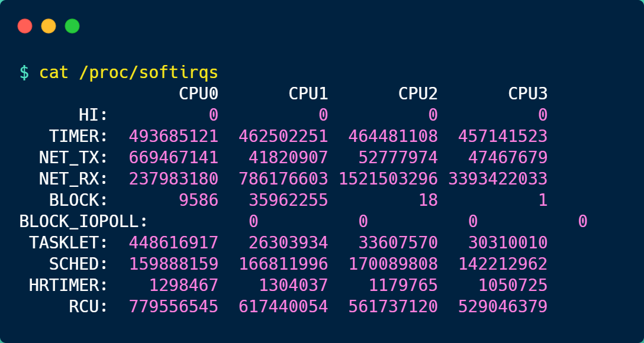Screen dimensions: 644x343
Task: Click the RCU row label
Action: (89, 307)
